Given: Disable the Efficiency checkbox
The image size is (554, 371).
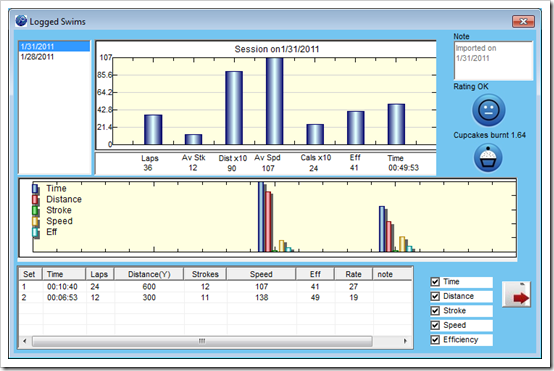Looking at the screenshot, I should click(x=435, y=340).
